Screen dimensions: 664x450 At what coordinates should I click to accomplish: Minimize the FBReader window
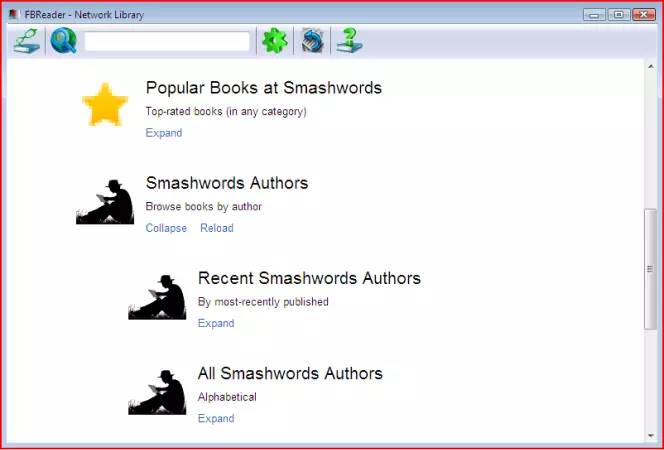(x=594, y=15)
